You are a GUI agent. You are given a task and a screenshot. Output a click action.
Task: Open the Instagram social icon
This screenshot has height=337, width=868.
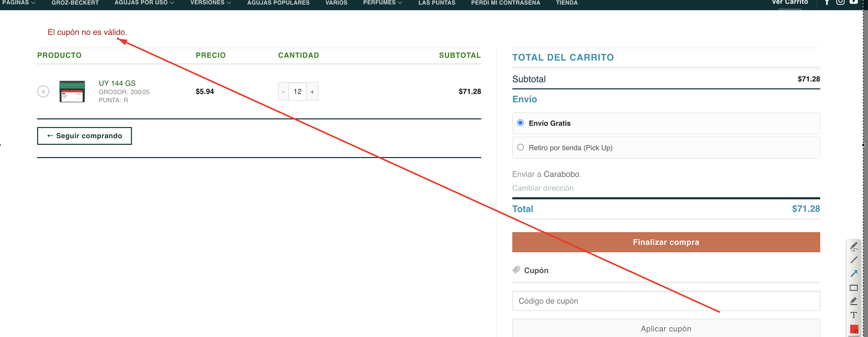840,2
